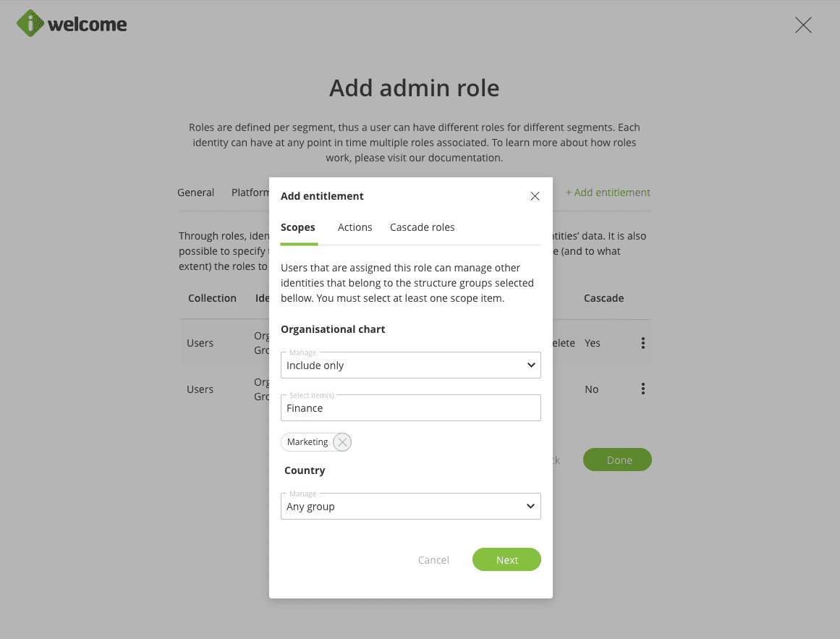The height and width of the screenshot is (639, 840).
Task: Click the Collection column header
Action: tap(212, 298)
